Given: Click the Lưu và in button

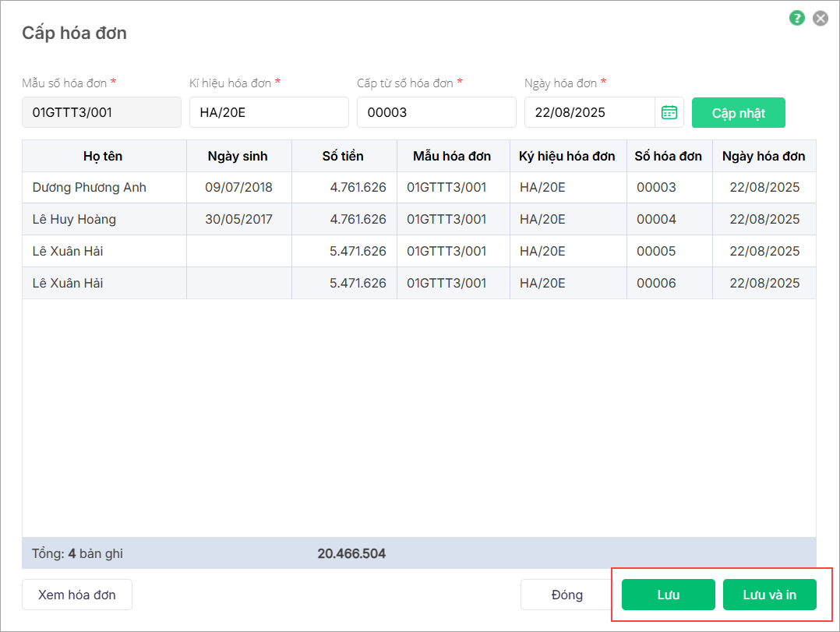Looking at the screenshot, I should tap(769, 595).
